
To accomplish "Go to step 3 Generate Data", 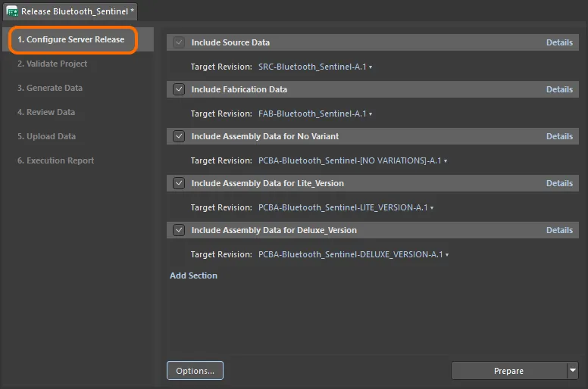I will 50,88.
